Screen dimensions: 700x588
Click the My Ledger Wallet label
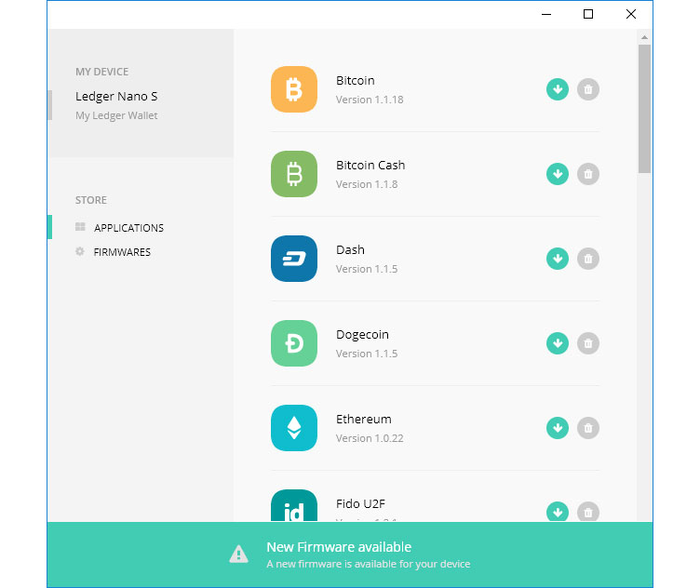(116, 115)
